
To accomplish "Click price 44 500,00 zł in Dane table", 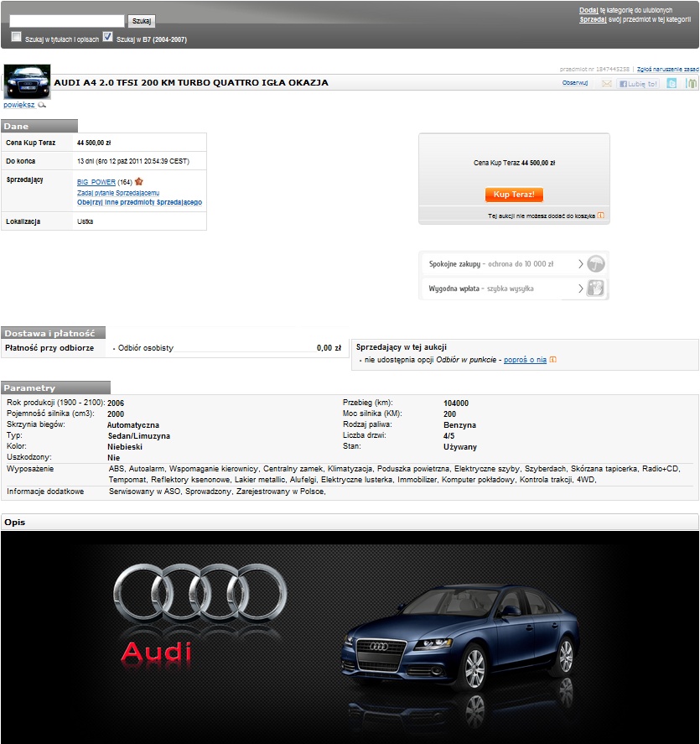I will (94, 143).
